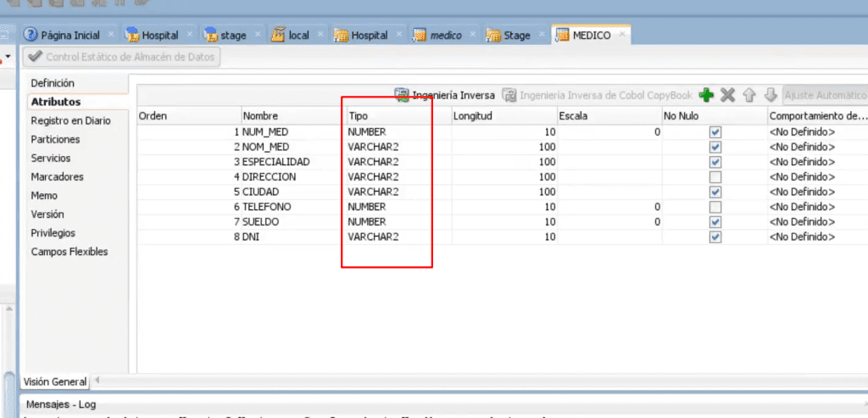
Task: Click Ingeniería Inversa de Cobol CopyBook
Action: tap(598, 95)
